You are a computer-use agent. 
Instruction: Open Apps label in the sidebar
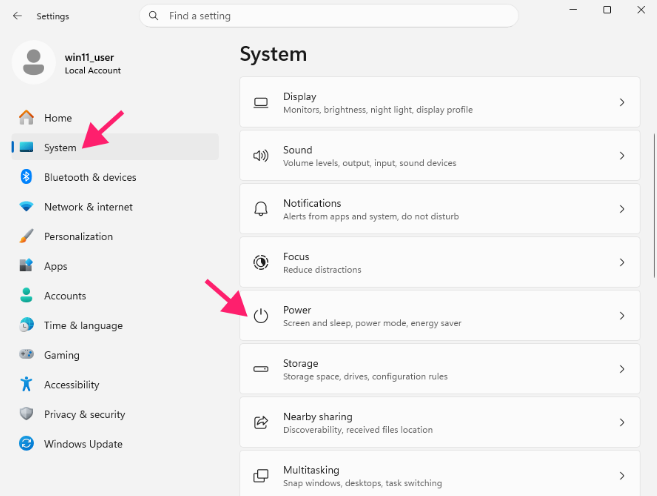[56, 266]
